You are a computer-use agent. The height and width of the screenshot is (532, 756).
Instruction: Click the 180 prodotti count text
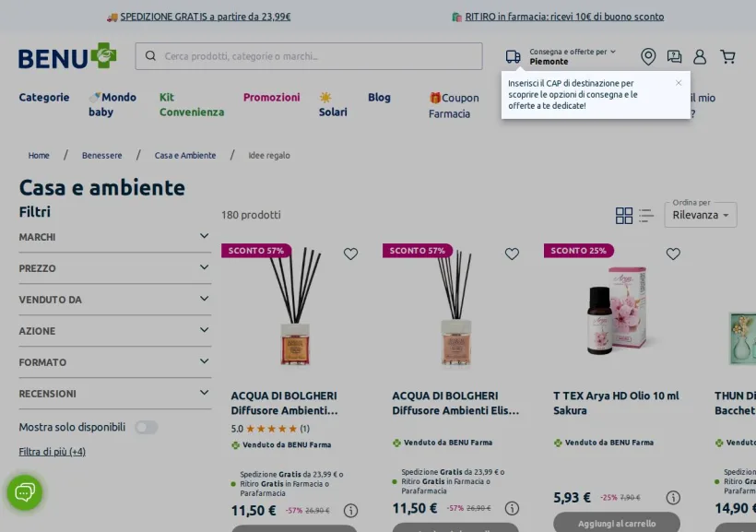pos(251,215)
